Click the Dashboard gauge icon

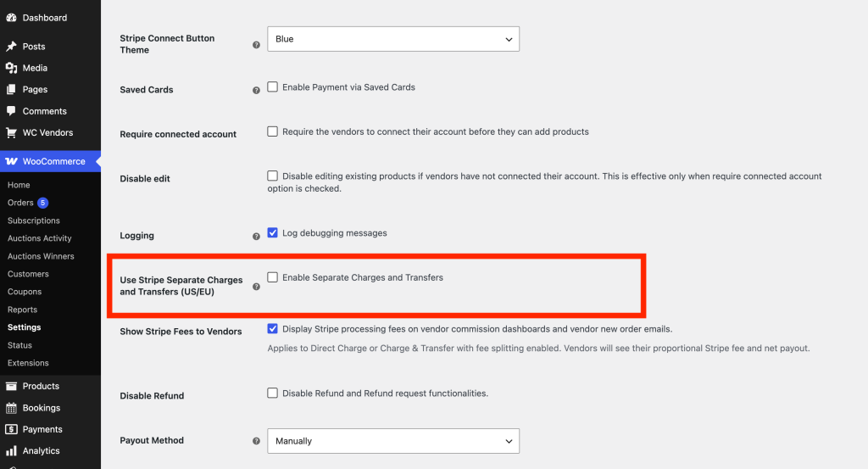tap(11, 18)
